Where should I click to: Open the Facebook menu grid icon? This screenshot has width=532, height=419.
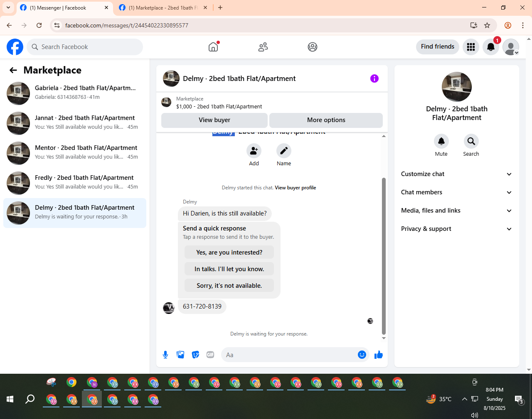click(471, 47)
